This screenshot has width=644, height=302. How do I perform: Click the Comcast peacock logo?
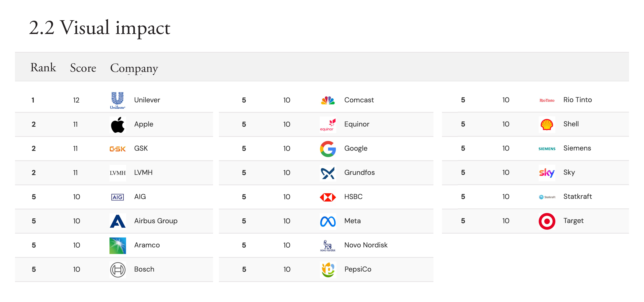(328, 100)
